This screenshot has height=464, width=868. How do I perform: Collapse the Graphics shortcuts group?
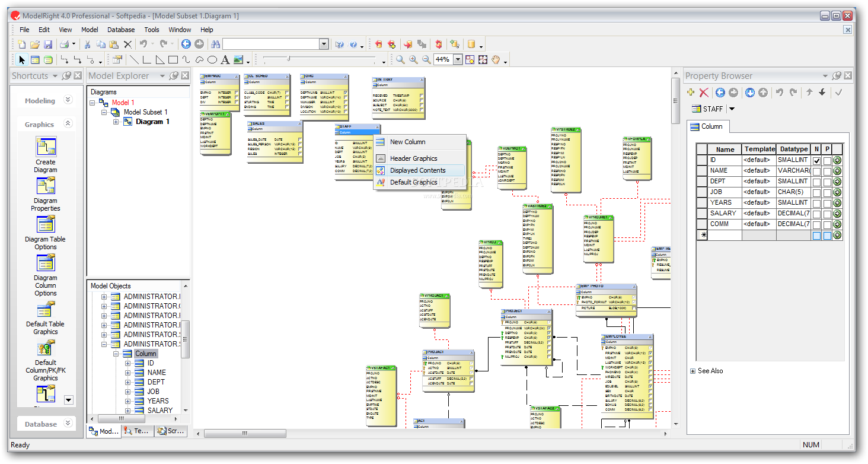point(68,124)
